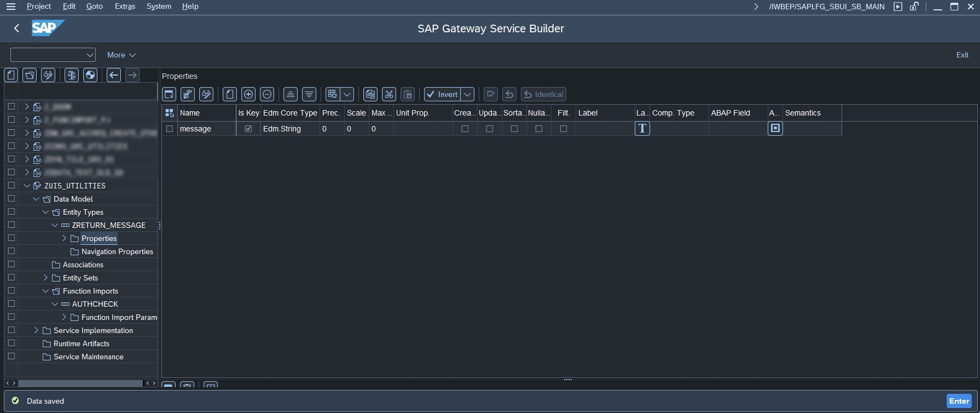This screenshot has height=413, width=980.
Task: Toggle Updatable checkbox for message row
Action: [x=490, y=129]
